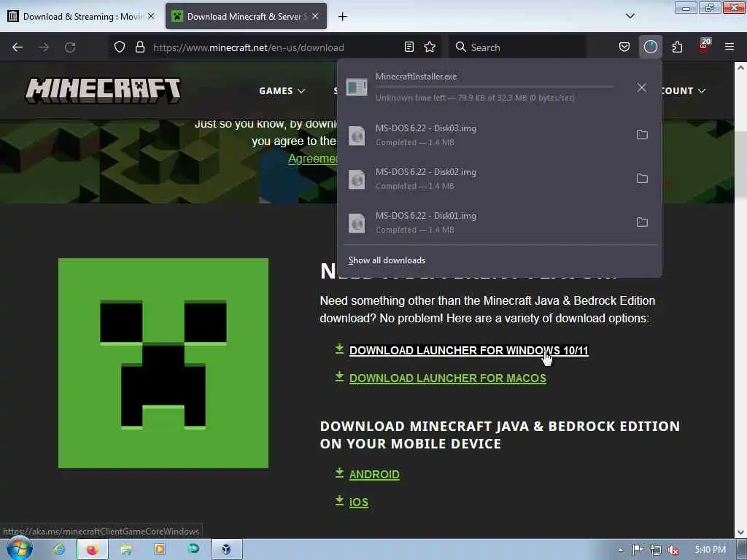Expand the list all tabs chevron
This screenshot has width=747, height=560.
click(x=630, y=16)
